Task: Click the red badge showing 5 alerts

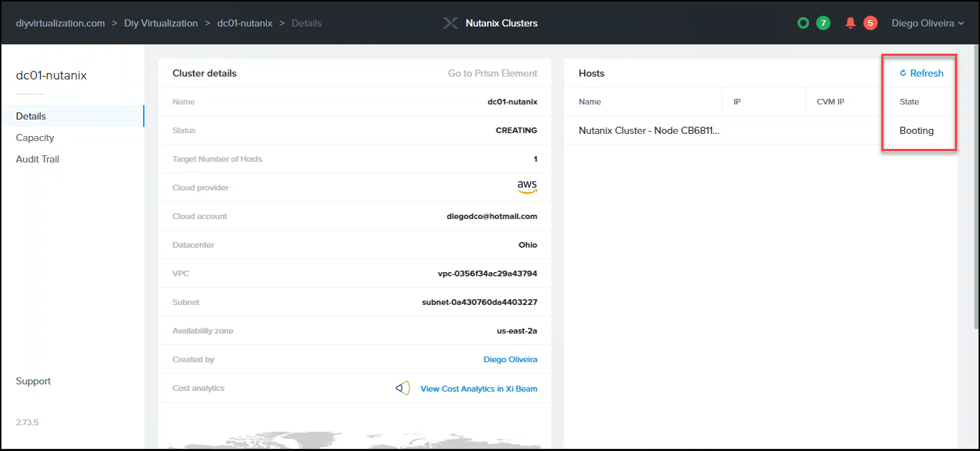Action: click(870, 23)
